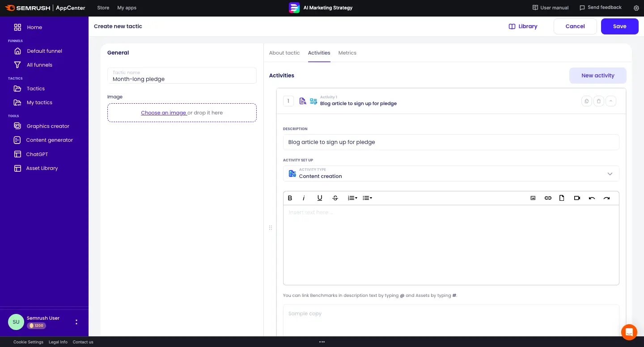Insert an image in the text editor
The height and width of the screenshot is (347, 644).
[533, 198]
